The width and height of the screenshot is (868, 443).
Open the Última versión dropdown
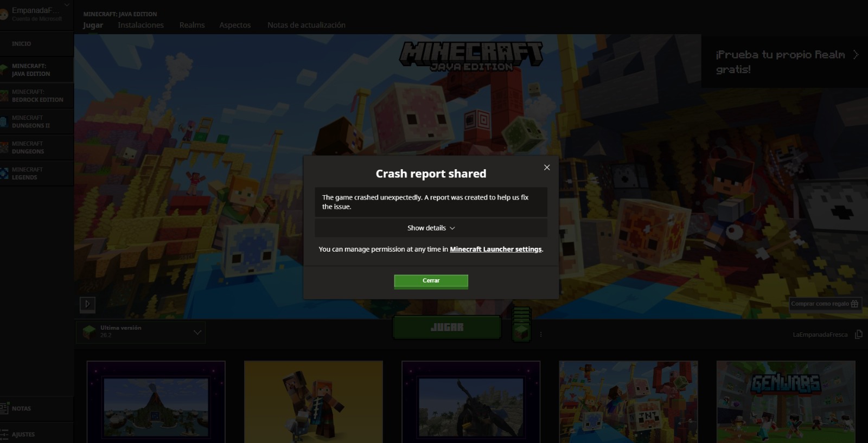(x=141, y=331)
